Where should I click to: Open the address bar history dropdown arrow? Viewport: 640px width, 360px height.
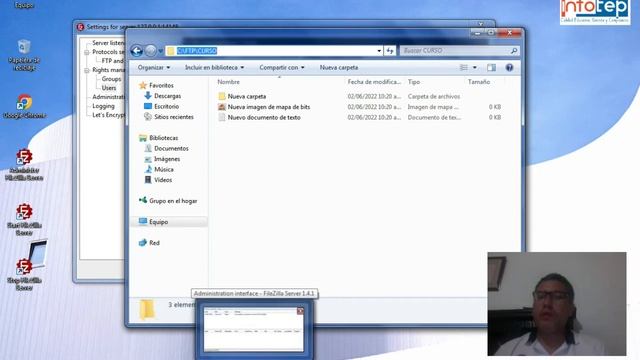coord(379,51)
